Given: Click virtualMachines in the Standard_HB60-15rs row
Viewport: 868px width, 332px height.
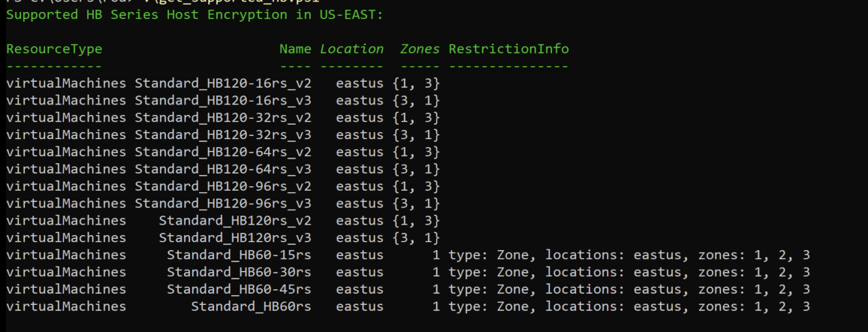Looking at the screenshot, I should click(x=66, y=255).
